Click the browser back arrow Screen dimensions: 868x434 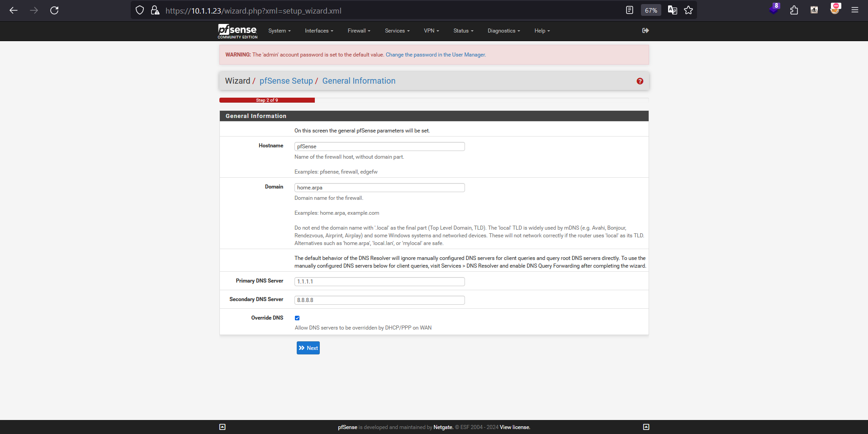tap(14, 10)
